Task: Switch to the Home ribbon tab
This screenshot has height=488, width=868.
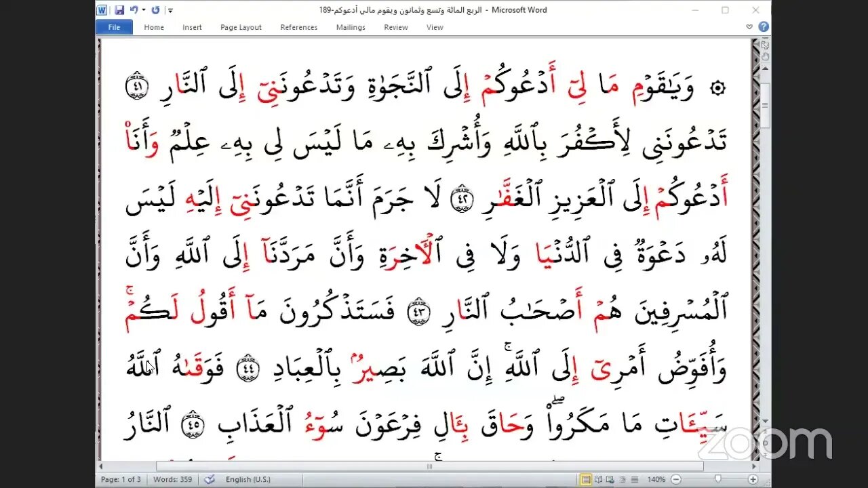Action: coord(154,27)
